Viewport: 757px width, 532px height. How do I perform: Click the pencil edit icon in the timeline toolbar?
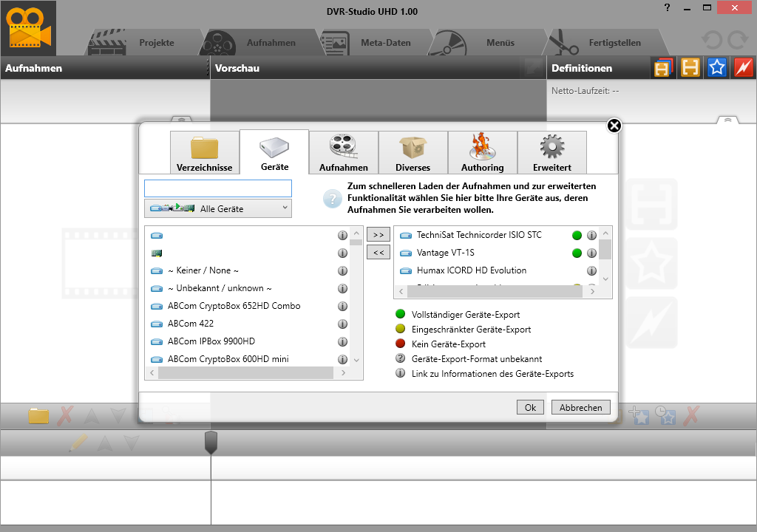pos(78,443)
